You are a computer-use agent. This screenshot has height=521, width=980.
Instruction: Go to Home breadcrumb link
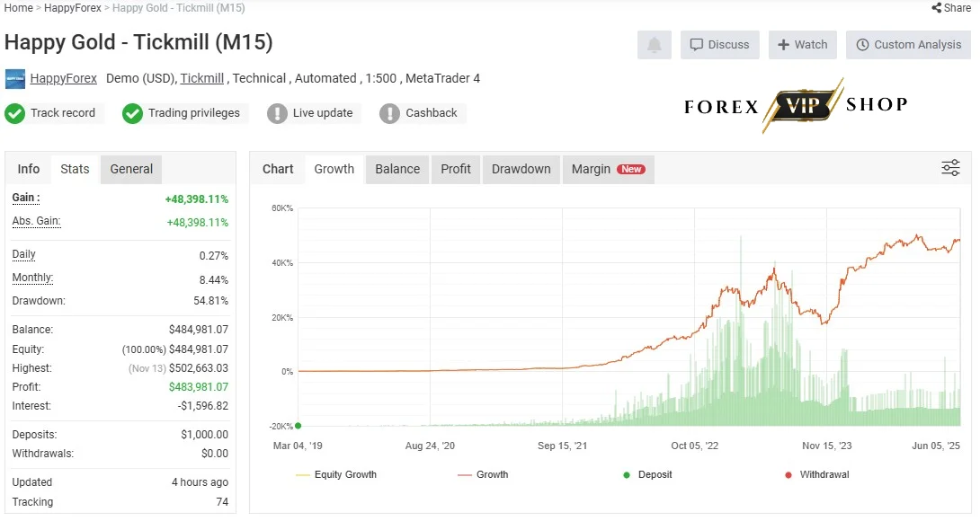(x=19, y=8)
